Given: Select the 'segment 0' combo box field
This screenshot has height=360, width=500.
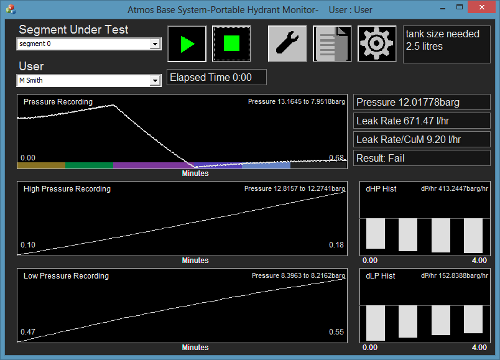Looking at the screenshot, I should click(x=89, y=44).
